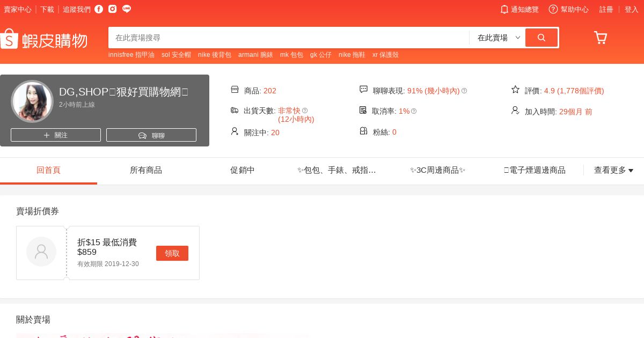The image size is (644, 338).
Task: Open the 電子煙週邊商品 tab
Action: point(535,171)
